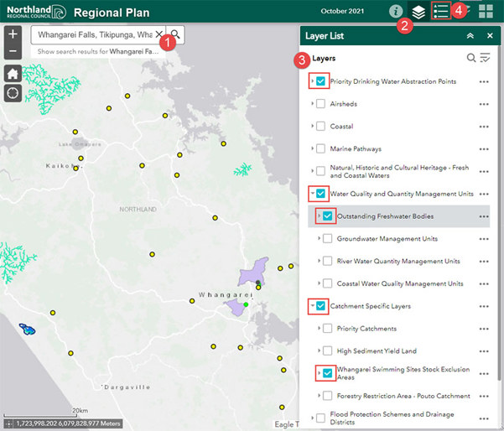504x431 pixels.
Task: Uncheck Priority Drinking Water Abstraction Points layer
Action: pos(320,81)
